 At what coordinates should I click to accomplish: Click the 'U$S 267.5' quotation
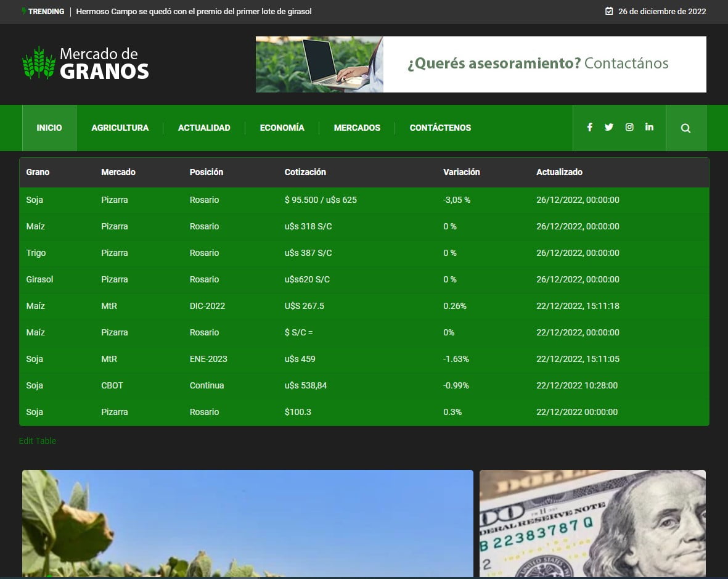304,306
